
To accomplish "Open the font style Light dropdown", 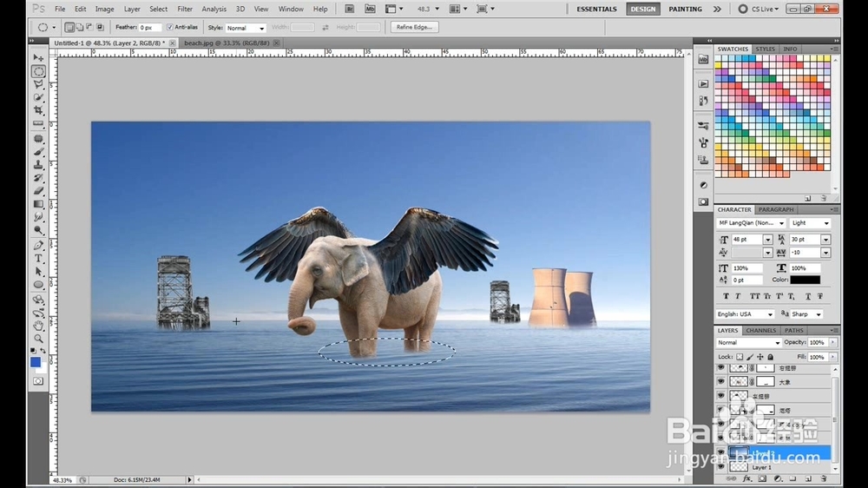I will [810, 223].
